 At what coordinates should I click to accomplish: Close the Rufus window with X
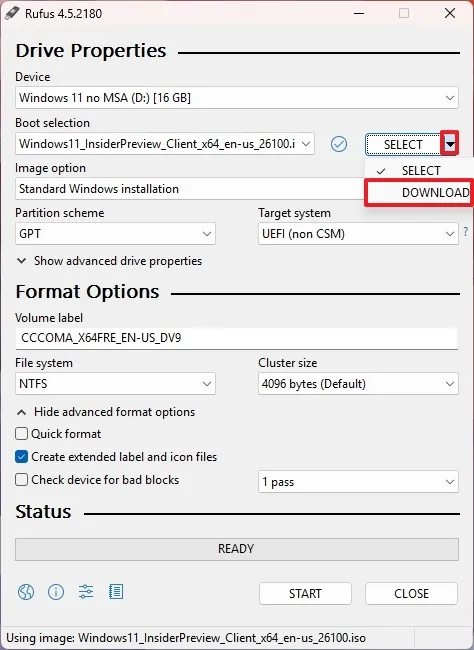tap(450, 13)
